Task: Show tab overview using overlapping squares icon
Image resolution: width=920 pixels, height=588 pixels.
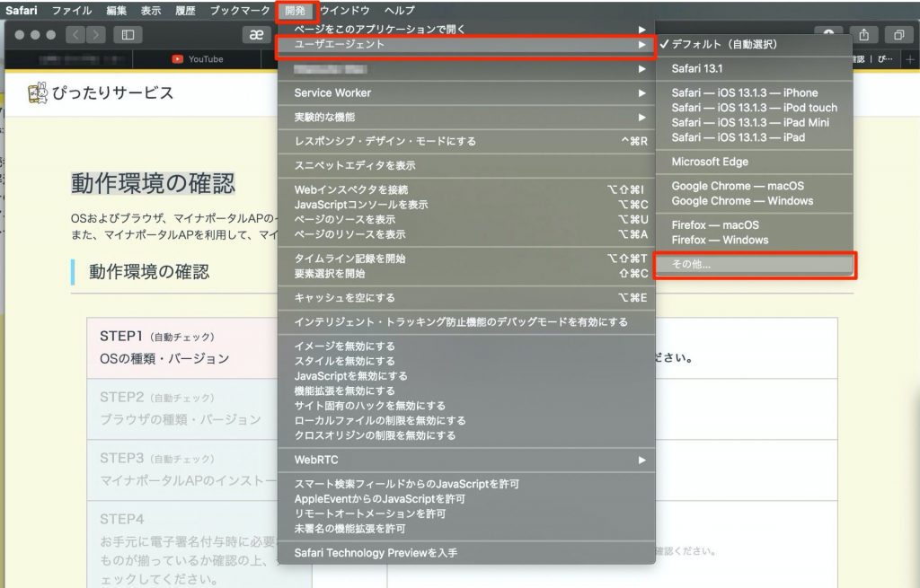Action: 898,35
